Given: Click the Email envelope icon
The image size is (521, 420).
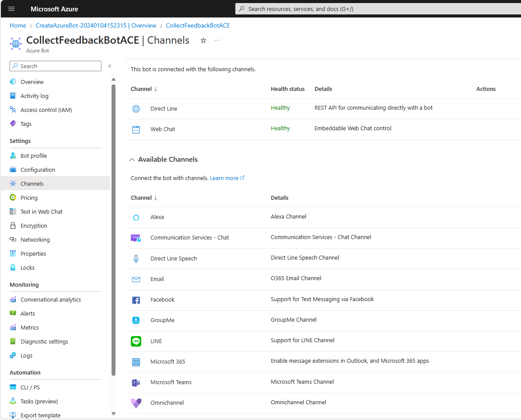Looking at the screenshot, I should click(136, 280).
